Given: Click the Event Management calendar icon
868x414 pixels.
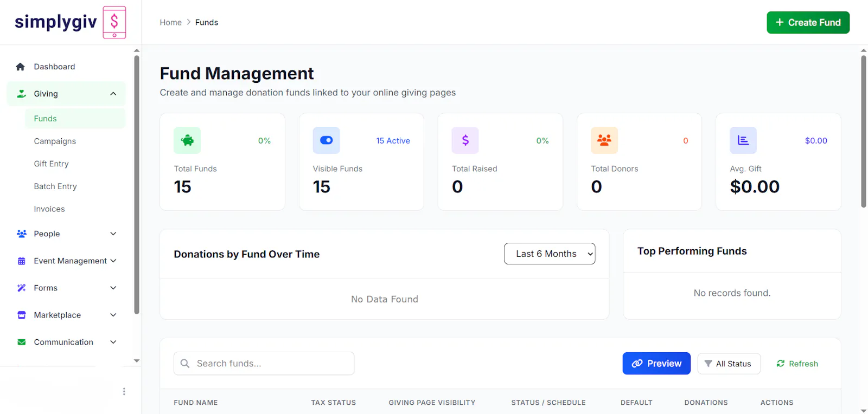Looking at the screenshot, I should (x=22, y=261).
